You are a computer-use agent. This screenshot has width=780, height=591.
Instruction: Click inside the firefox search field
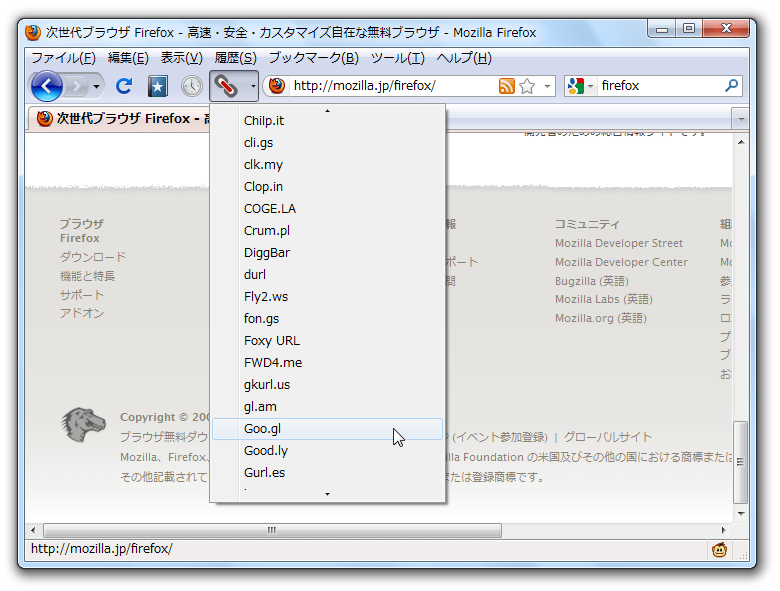click(x=659, y=86)
